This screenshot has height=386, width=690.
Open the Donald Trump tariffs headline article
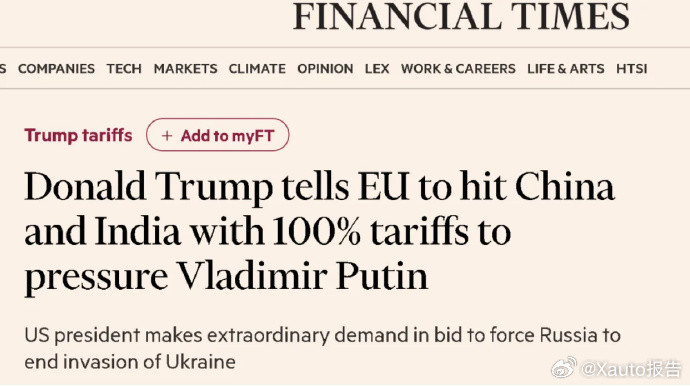point(319,231)
